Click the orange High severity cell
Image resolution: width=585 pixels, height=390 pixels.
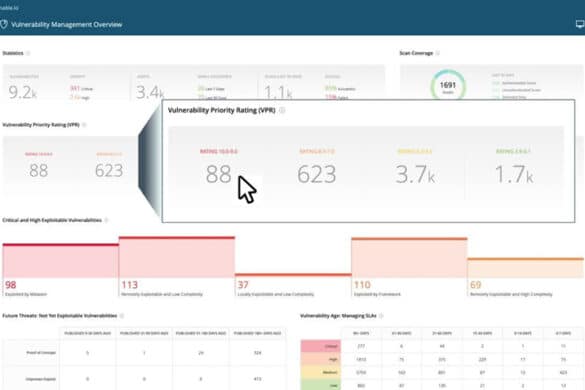click(321, 359)
